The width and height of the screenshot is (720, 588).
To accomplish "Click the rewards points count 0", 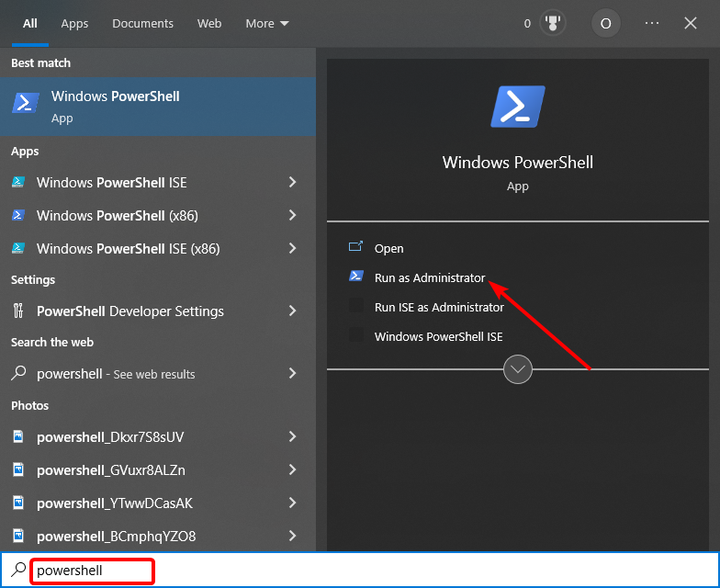I will [527, 24].
